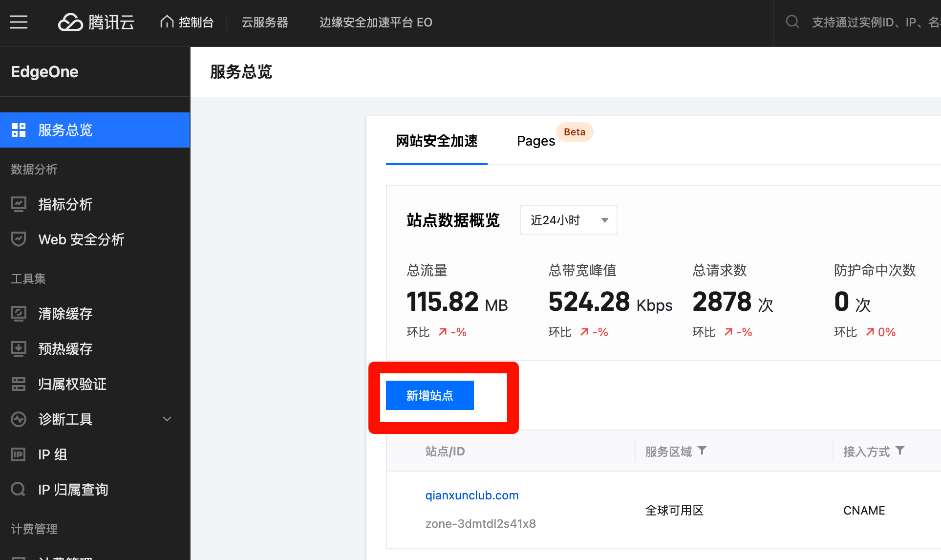Filter by 接入方式 funnel icon

click(900, 451)
